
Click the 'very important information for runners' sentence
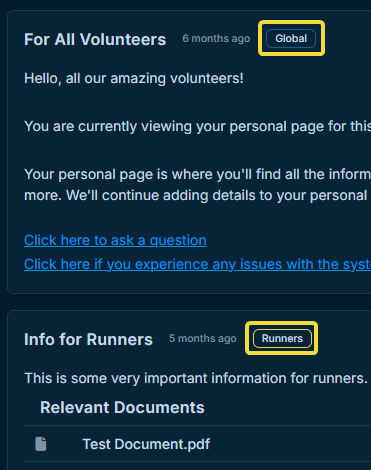(x=196, y=378)
